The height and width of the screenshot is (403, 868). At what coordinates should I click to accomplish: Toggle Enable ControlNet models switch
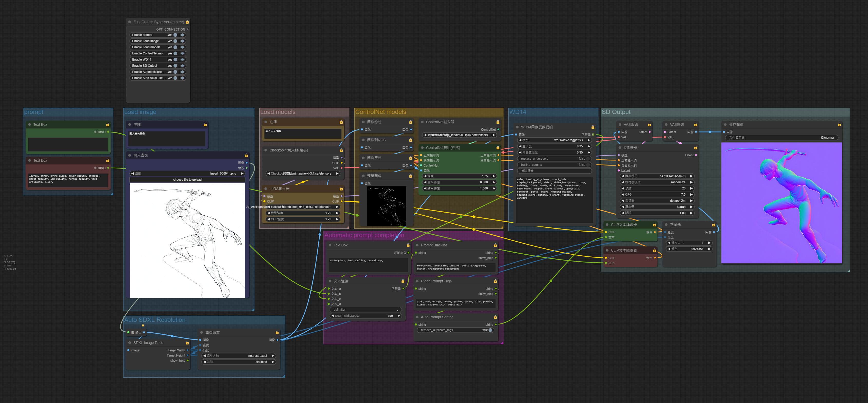coord(175,53)
